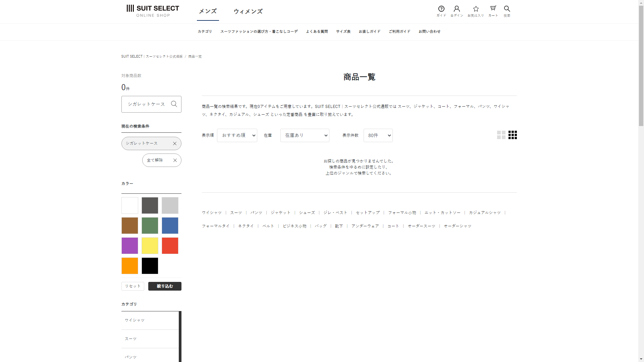644x362 pixels.
Task: Open the 在庫 stock dropdown
Action: [305, 135]
